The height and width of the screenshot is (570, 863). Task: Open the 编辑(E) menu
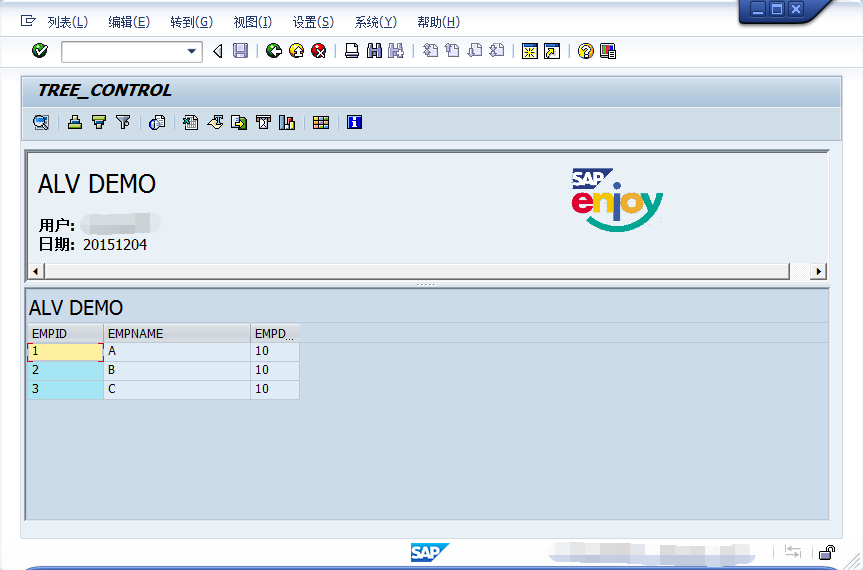click(129, 22)
